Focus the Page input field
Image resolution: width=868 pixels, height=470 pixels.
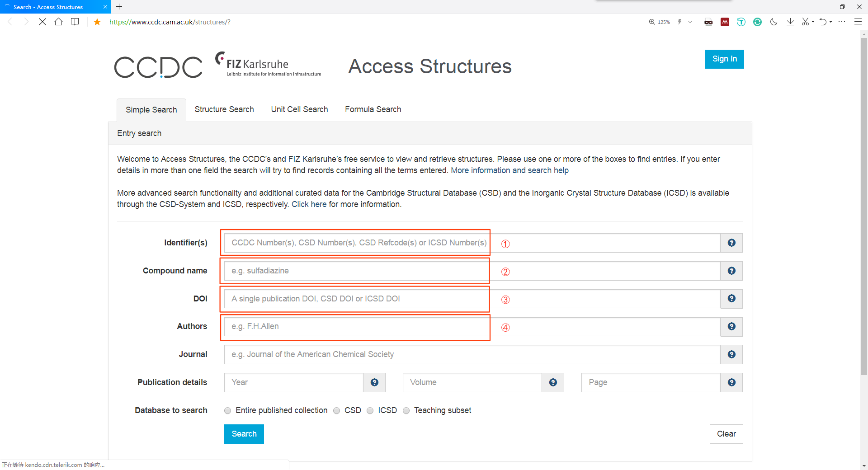(x=651, y=382)
